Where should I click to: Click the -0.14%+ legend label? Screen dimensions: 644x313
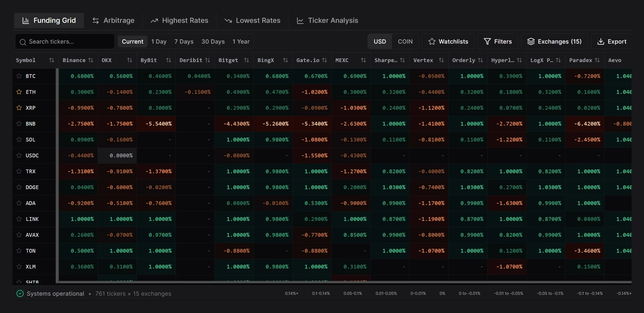[x=624, y=293]
